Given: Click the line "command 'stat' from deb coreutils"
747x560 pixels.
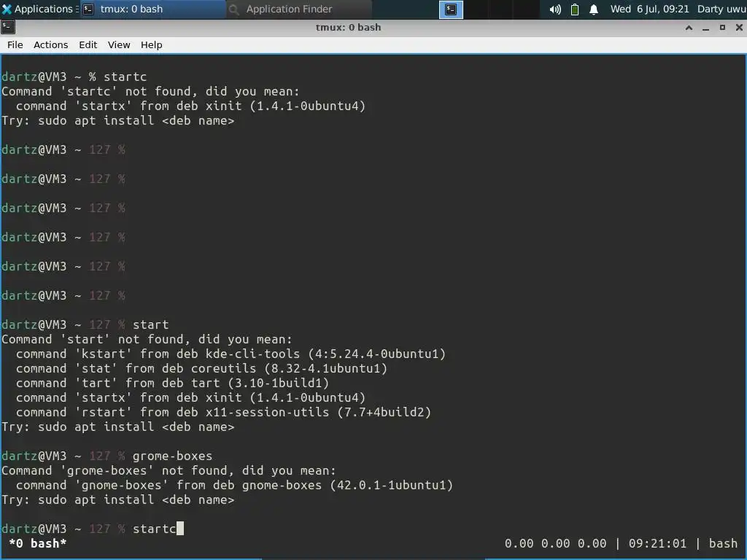Looking at the screenshot, I should [x=201, y=368].
